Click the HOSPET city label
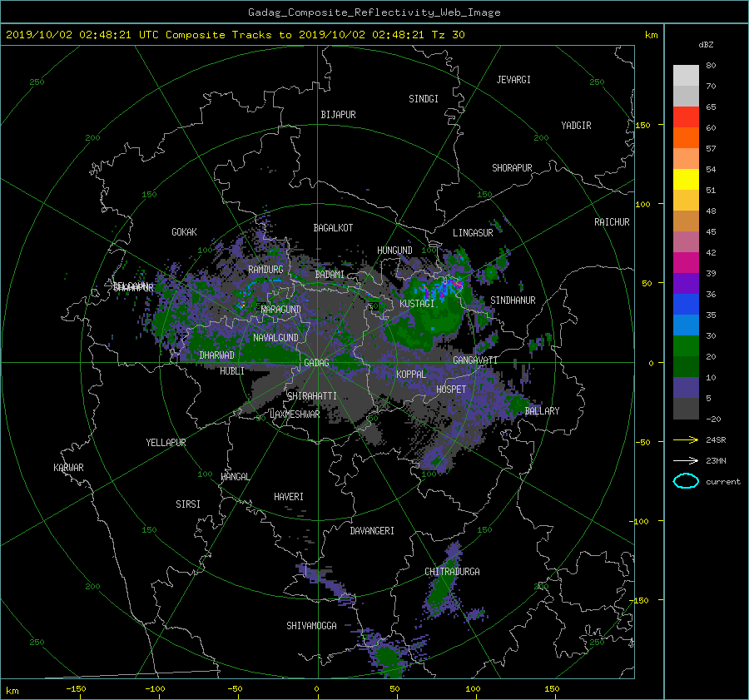This screenshot has width=749, height=700. (451, 390)
